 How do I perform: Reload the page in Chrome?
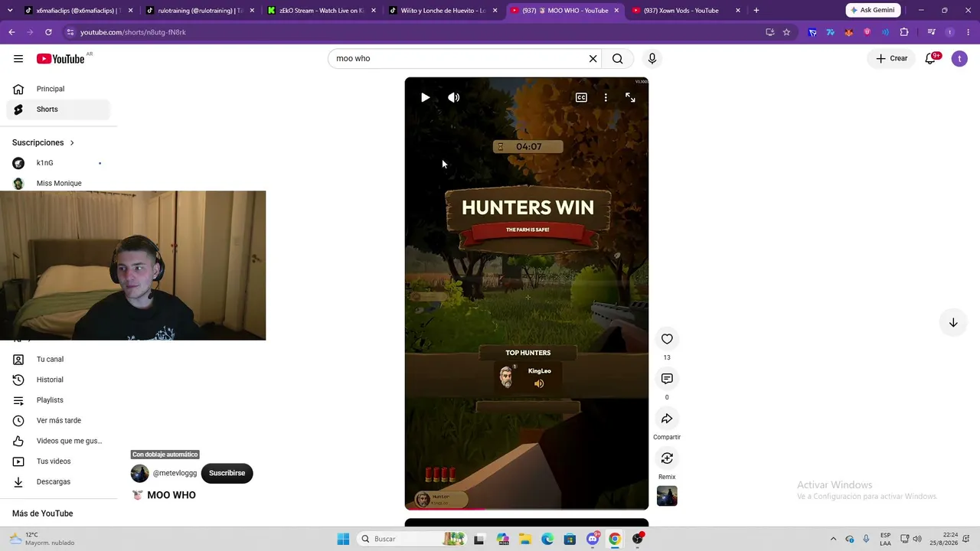click(48, 32)
